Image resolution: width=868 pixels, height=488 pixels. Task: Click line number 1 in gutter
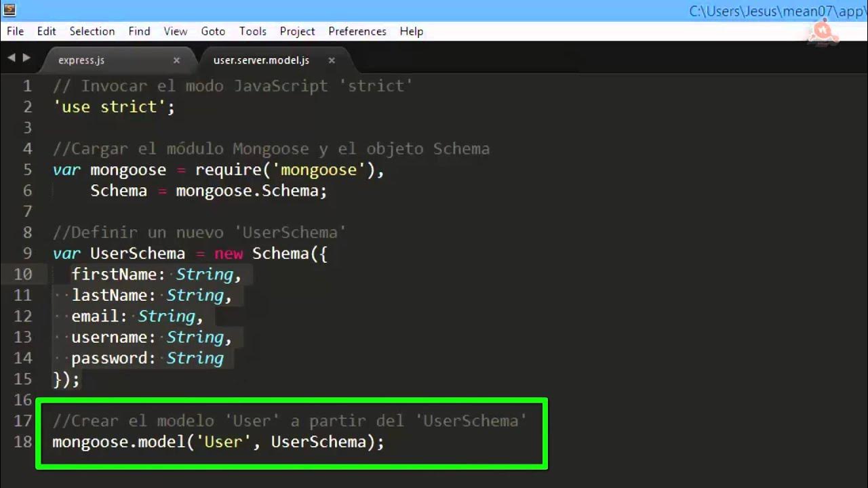point(27,86)
